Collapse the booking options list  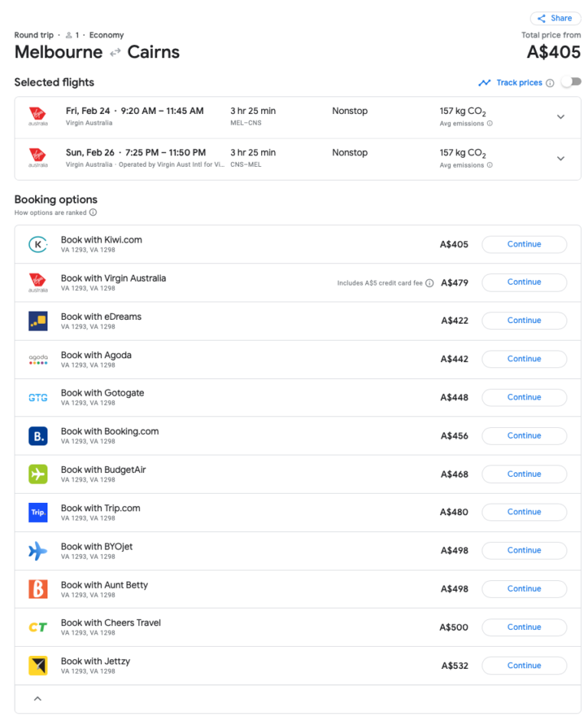pyautogui.click(x=36, y=699)
